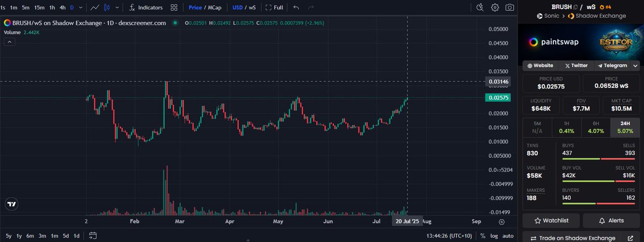
Task: Click the TradingView logo on chart
Action: coord(11,204)
